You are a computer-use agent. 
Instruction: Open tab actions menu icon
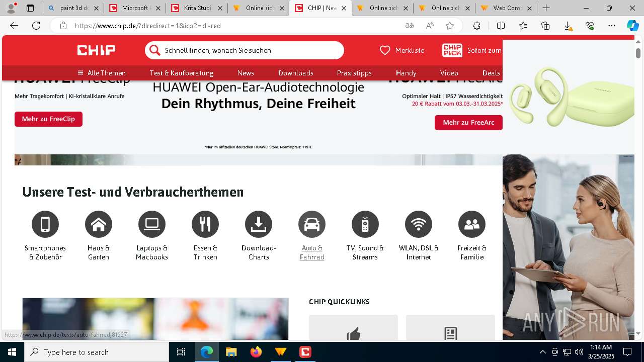(30, 8)
